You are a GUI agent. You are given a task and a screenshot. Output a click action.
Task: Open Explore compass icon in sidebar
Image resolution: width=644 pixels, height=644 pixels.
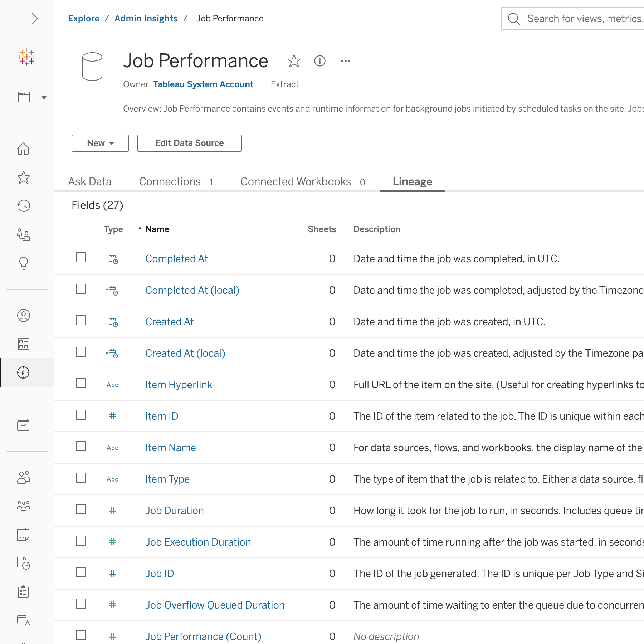[24, 372]
